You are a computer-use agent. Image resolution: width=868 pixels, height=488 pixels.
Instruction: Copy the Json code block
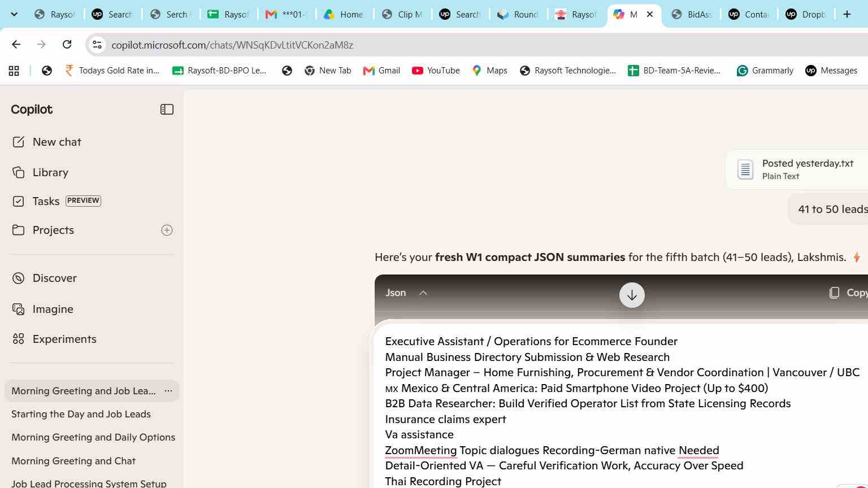coord(848,293)
